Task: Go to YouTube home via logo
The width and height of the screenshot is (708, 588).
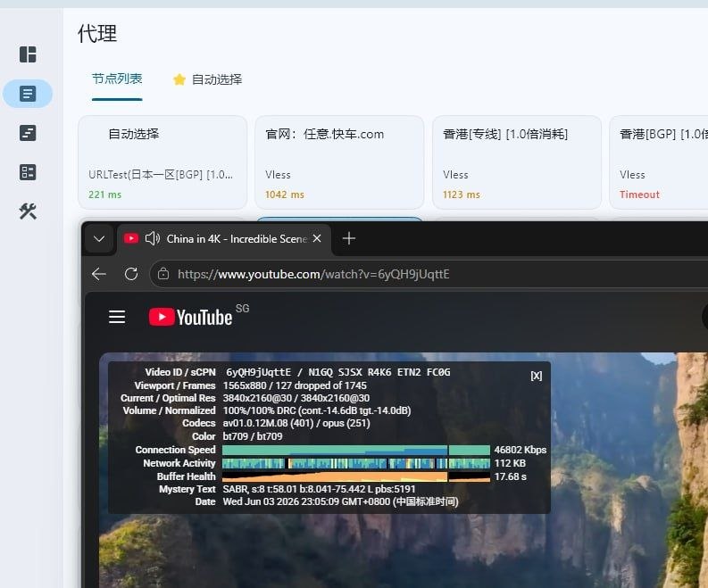Action: tap(190, 318)
